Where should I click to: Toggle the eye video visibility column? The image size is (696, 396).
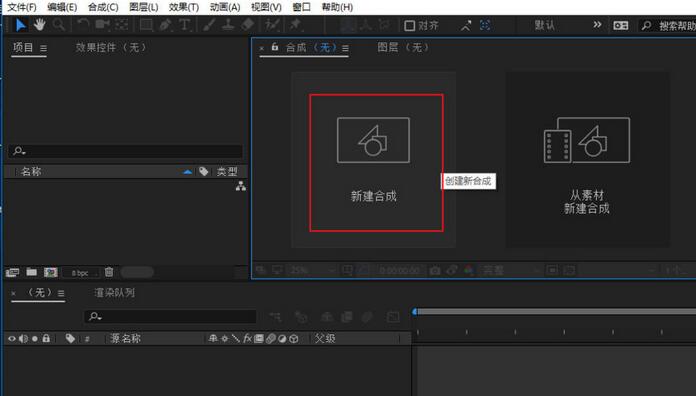(x=12, y=339)
